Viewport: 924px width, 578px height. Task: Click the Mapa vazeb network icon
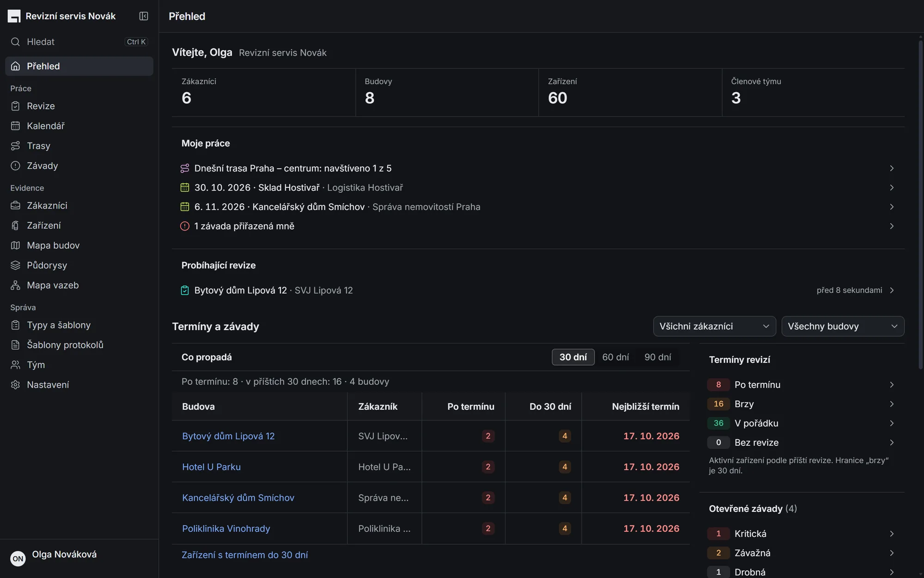click(x=15, y=285)
